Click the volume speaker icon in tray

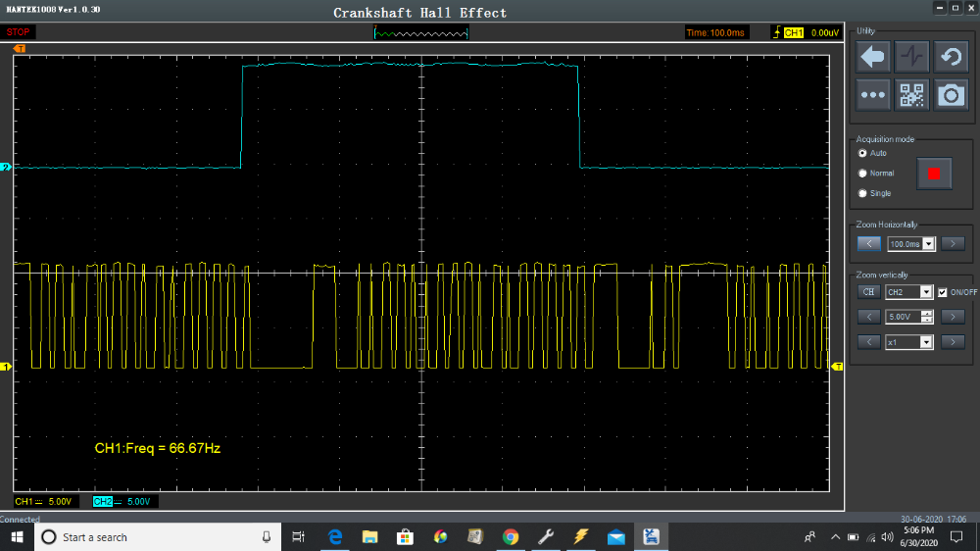(x=888, y=537)
